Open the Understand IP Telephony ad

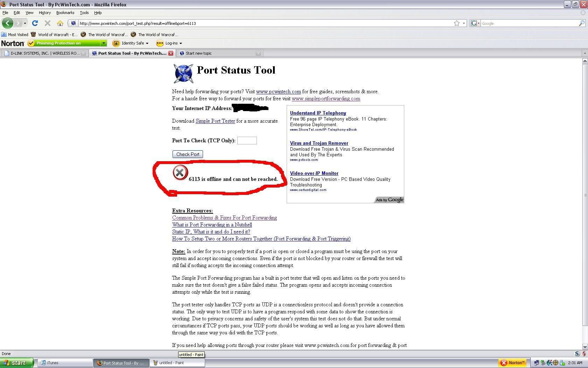pyautogui.click(x=318, y=113)
